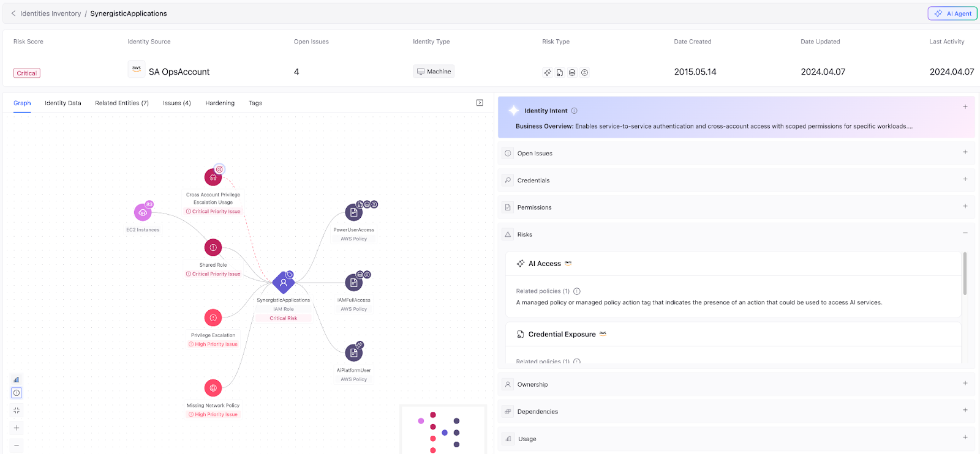The width and height of the screenshot is (980, 454).
Task: Click the Last Activity value 2024.04.07
Action: pos(952,72)
